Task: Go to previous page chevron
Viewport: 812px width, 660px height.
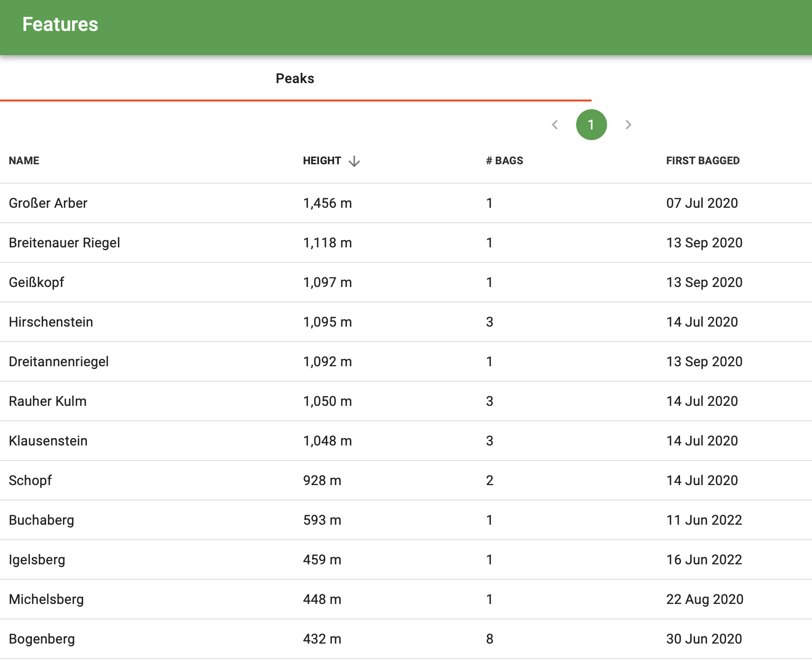Action: [555, 125]
